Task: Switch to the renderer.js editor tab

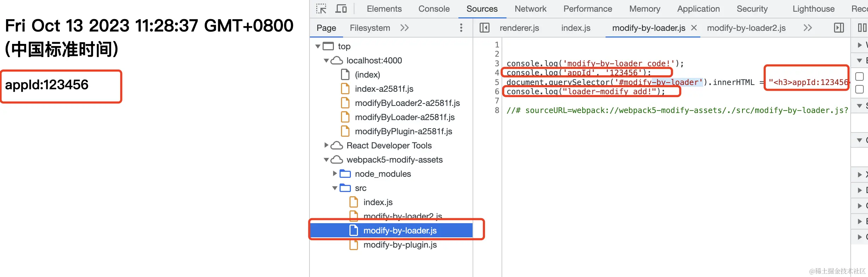Action: click(x=519, y=28)
